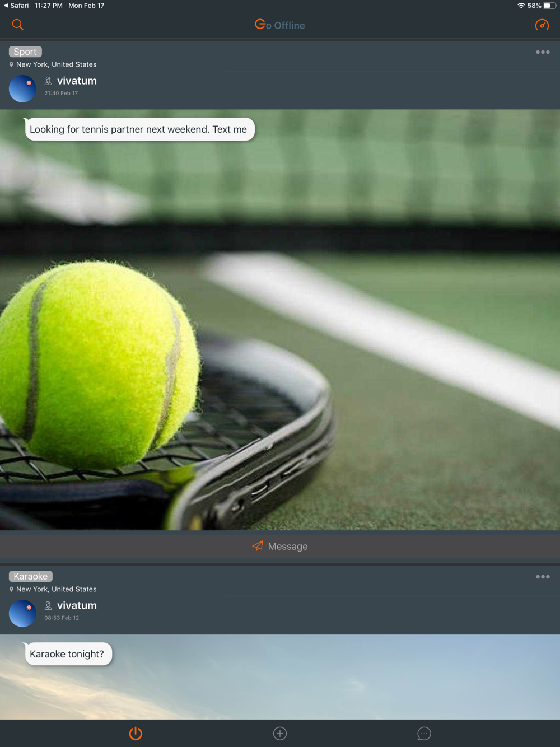Tap the battery status indicator
The image size is (560, 747).
point(550,6)
